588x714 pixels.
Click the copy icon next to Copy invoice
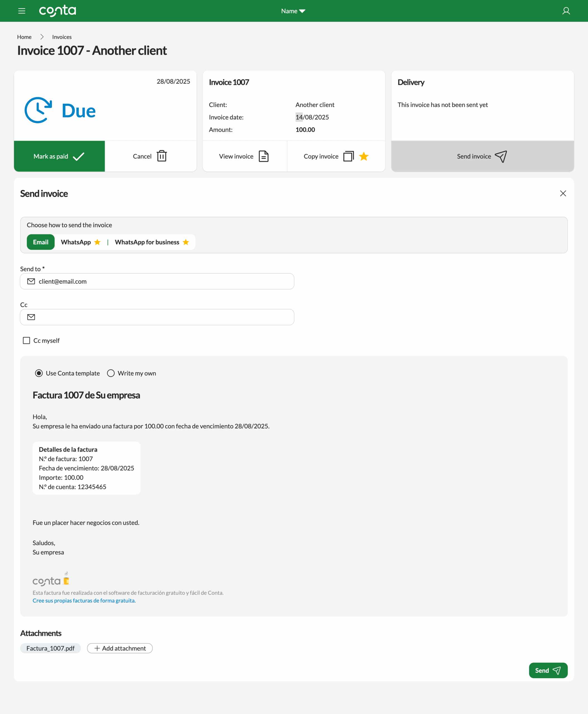point(349,156)
